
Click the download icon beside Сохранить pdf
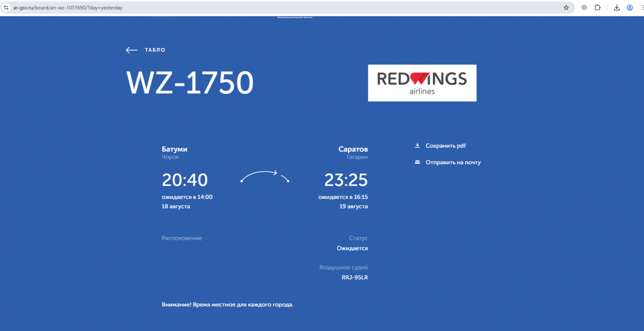pos(417,145)
